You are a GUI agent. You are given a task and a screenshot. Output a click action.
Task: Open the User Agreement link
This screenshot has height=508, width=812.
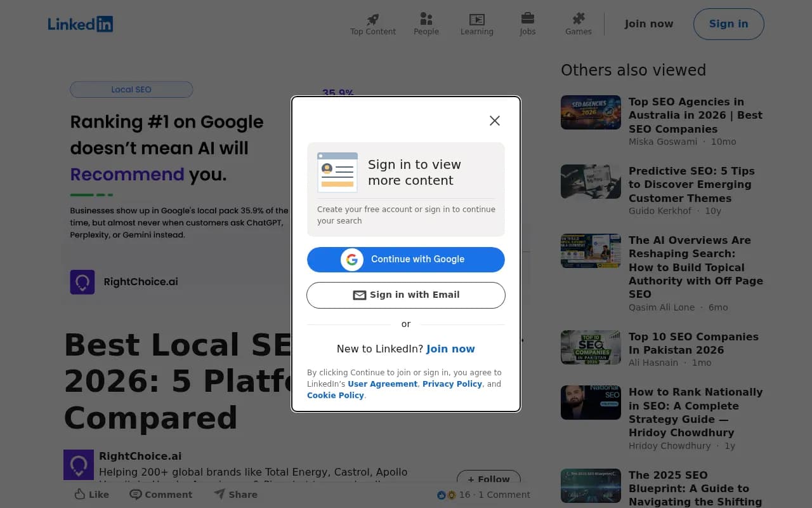tap(383, 384)
